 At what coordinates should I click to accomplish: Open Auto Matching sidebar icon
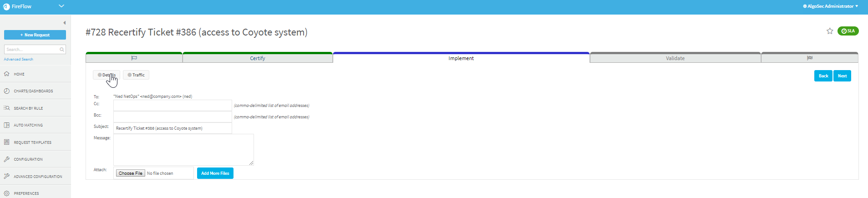tap(6, 125)
